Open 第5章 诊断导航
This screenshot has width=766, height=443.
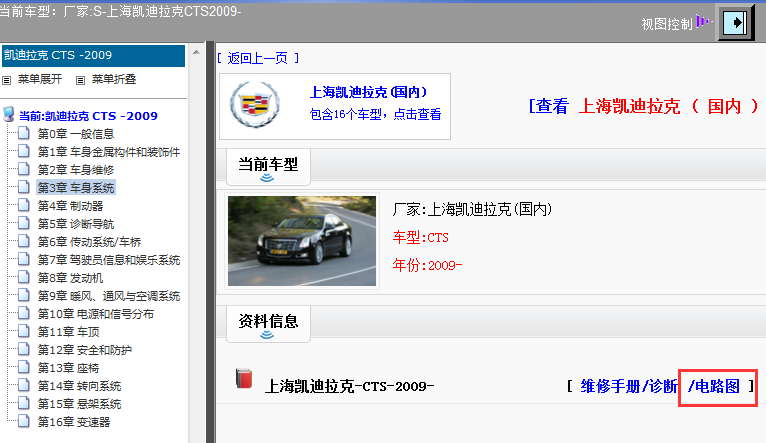[76, 224]
